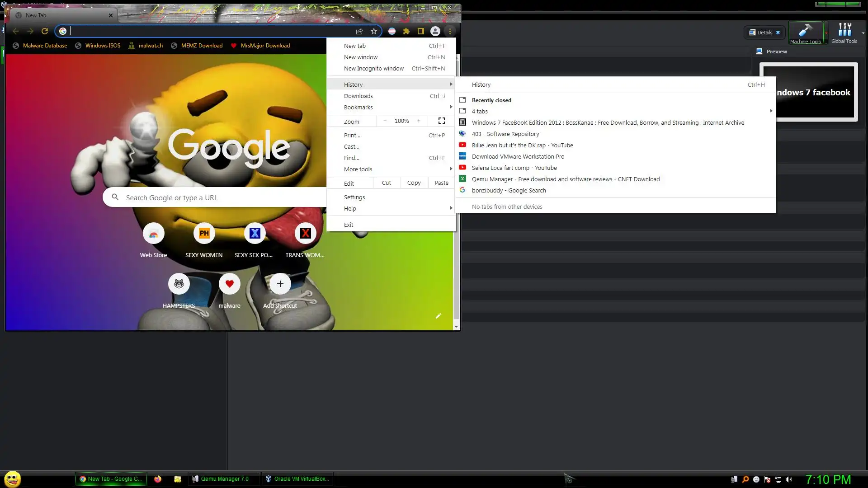Toggle fullscreen mode in Zoom row
The image size is (868, 488).
pos(442,121)
